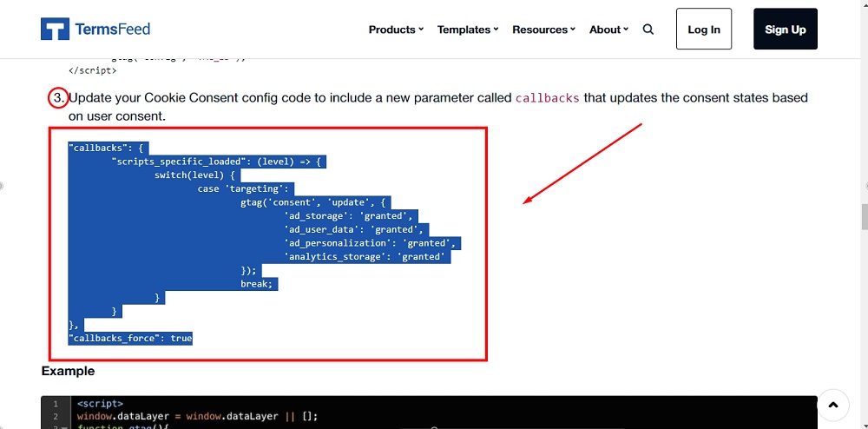Click the case 'targeting': code line
The image size is (868, 429).
(246, 189)
